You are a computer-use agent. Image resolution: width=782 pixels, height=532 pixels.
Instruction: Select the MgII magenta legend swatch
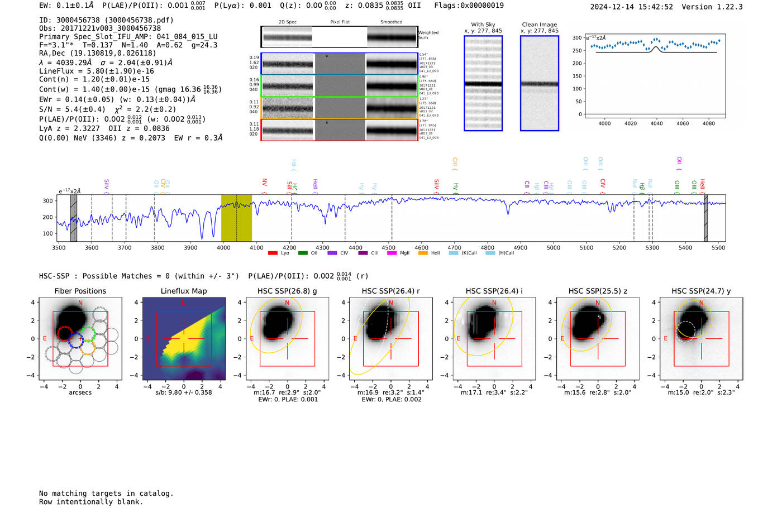(391, 253)
